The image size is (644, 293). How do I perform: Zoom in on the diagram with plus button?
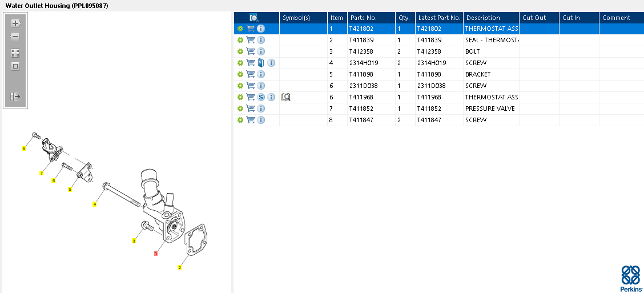pyautogui.click(x=15, y=23)
